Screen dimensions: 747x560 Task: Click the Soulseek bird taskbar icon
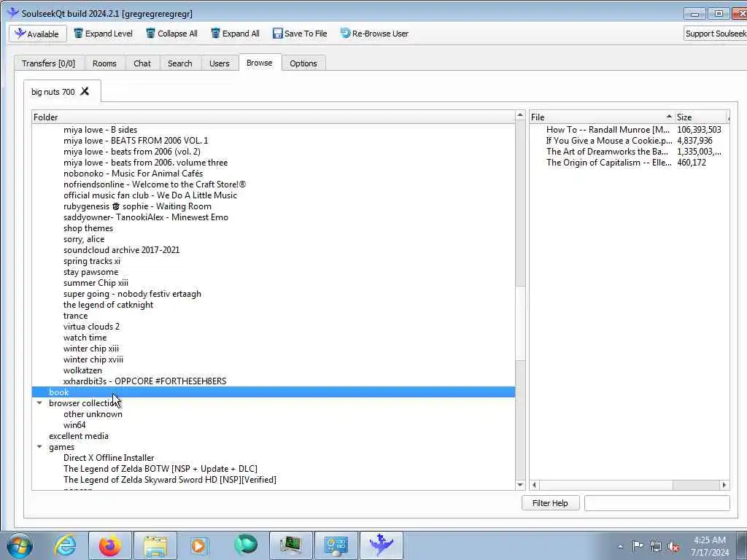click(381, 545)
